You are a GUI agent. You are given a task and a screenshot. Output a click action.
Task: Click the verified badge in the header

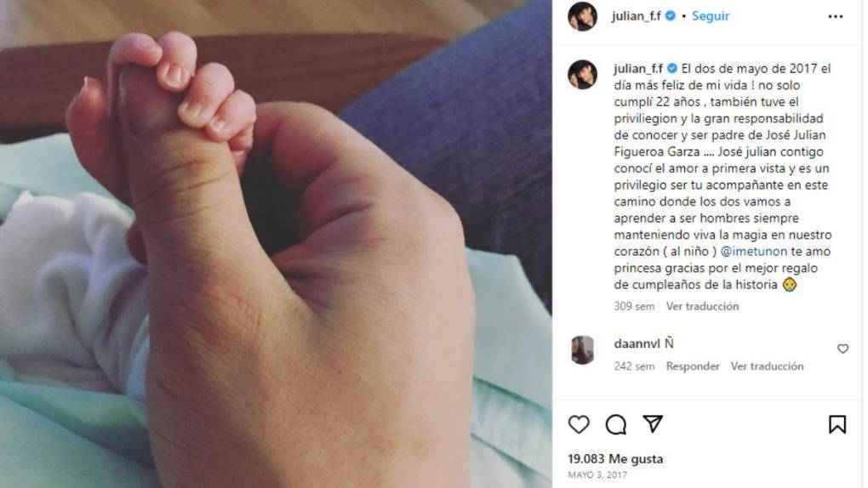tap(671, 16)
